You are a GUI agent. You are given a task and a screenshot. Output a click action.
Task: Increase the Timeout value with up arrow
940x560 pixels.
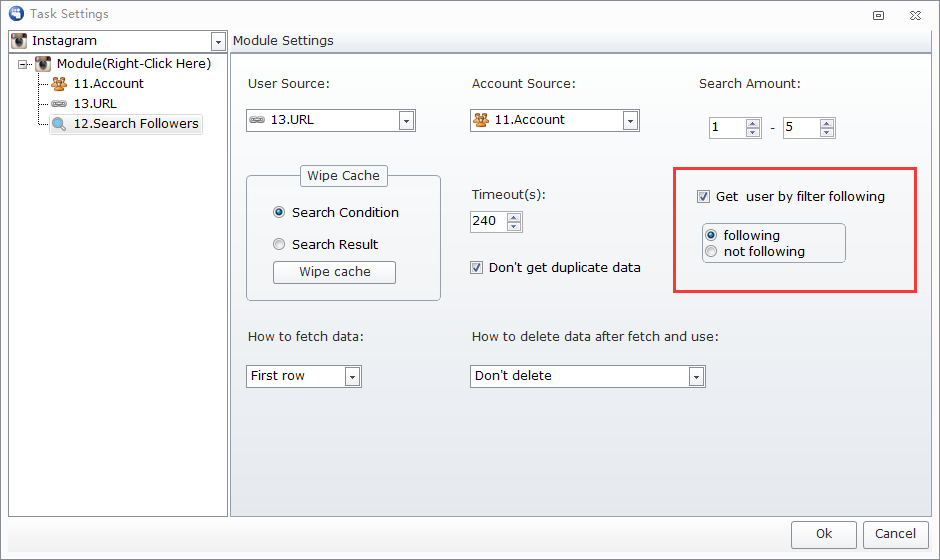[x=514, y=216]
